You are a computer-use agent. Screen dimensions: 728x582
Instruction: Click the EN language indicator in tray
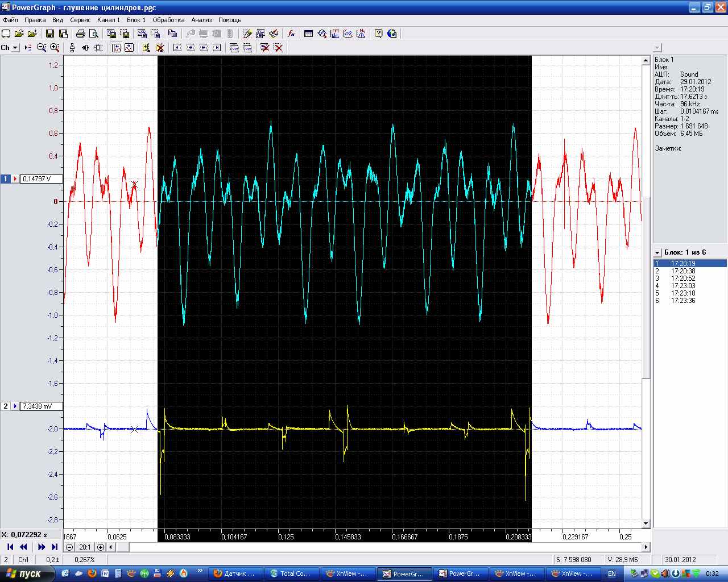click(612, 574)
